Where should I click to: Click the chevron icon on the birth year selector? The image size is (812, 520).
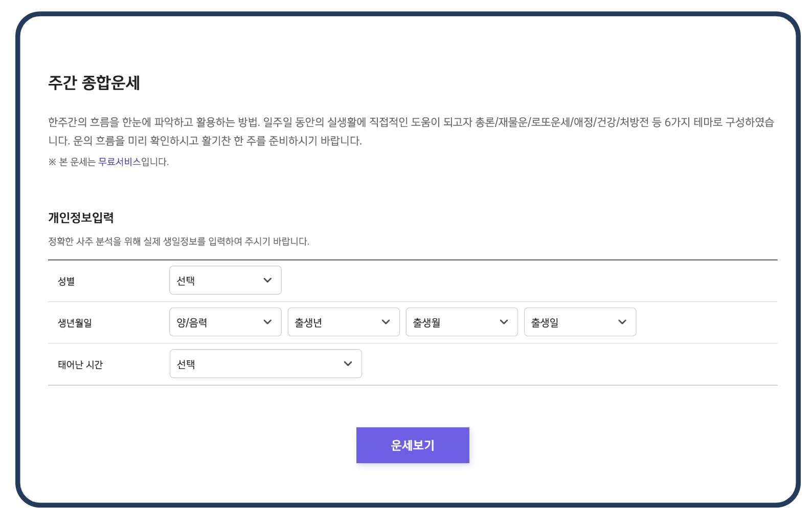pos(386,322)
